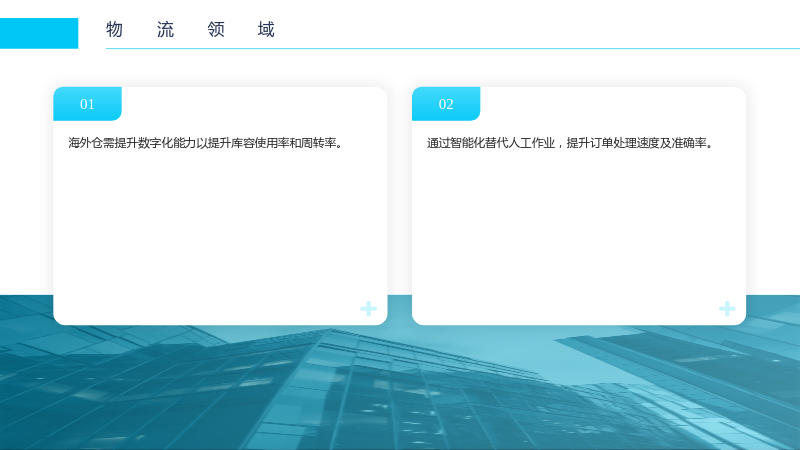Select the text 通过智能化替代人工作业
This screenshot has height=450, width=800.
[x=491, y=143]
